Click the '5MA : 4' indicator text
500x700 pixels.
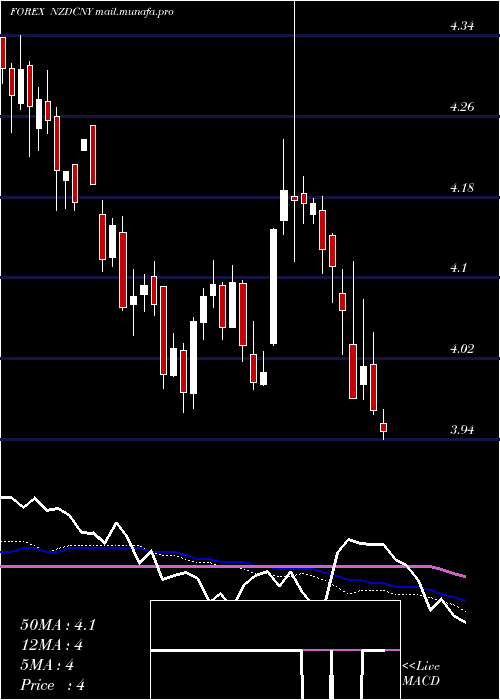point(47,665)
